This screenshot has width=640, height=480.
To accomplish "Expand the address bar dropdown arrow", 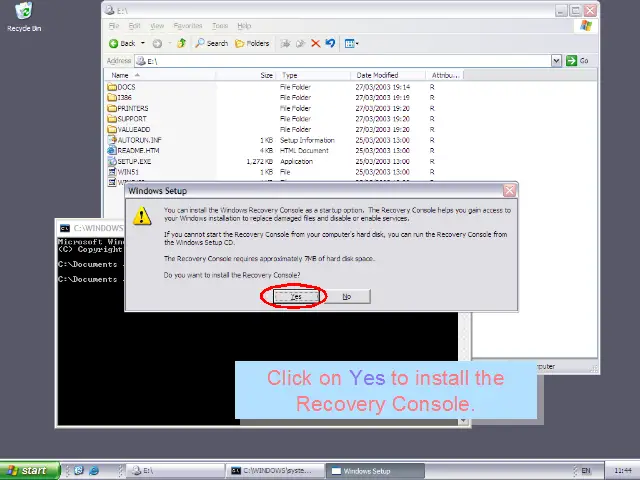I will 556,61.
